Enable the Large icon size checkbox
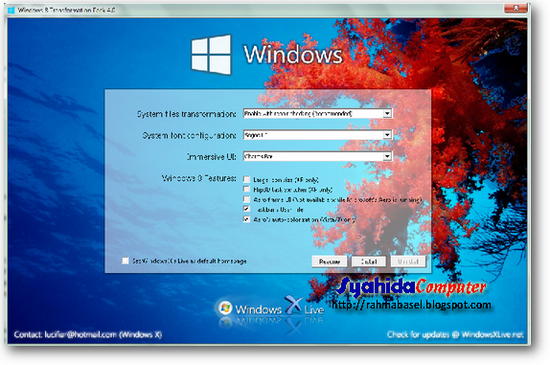Screen dimensions: 550x365 [x=247, y=180]
